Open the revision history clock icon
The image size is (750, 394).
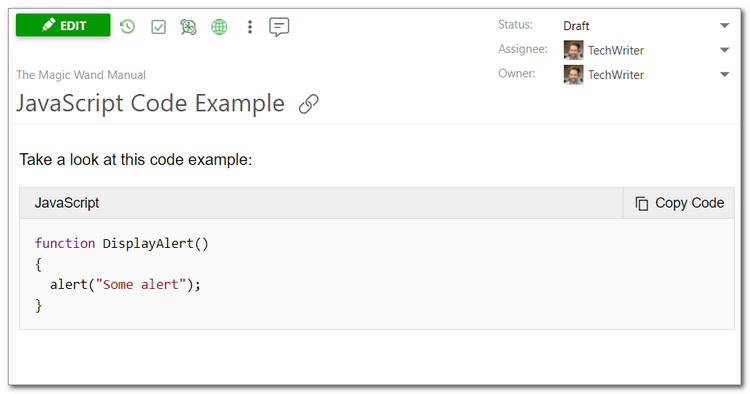pos(127,27)
